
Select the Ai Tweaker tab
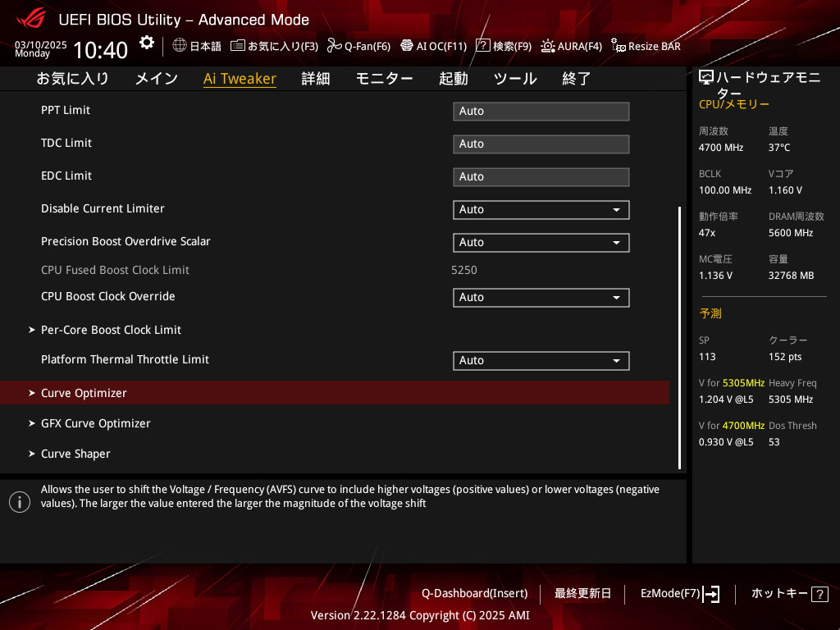tap(240, 78)
